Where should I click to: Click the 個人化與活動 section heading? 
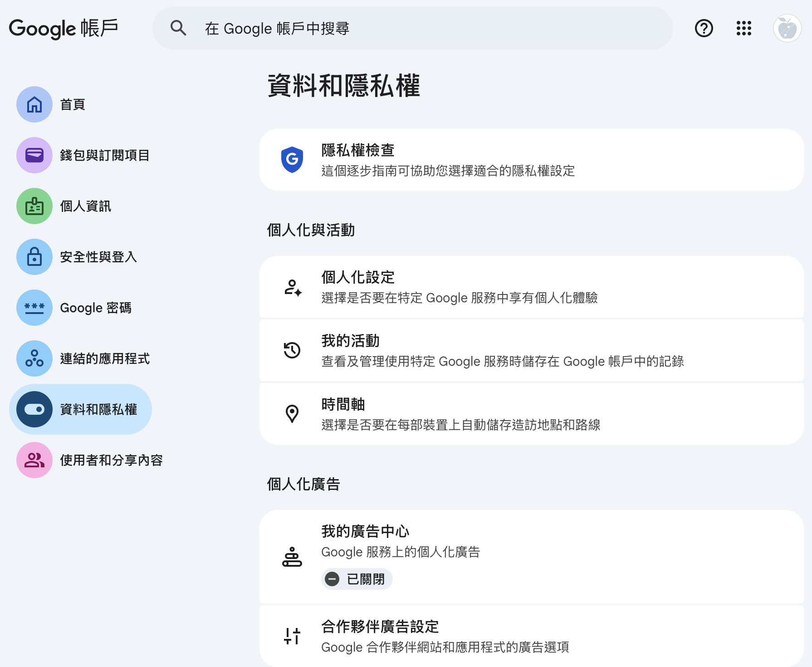[x=311, y=230]
